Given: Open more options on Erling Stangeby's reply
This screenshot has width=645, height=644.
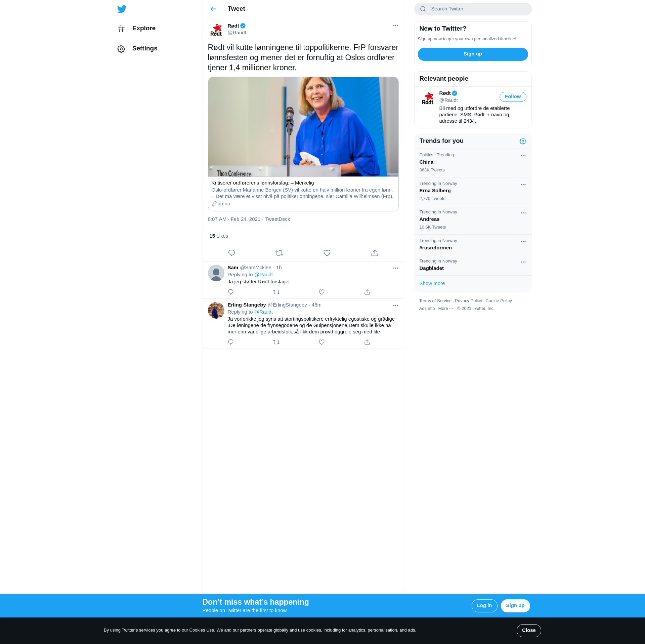Looking at the screenshot, I should click(x=395, y=306).
